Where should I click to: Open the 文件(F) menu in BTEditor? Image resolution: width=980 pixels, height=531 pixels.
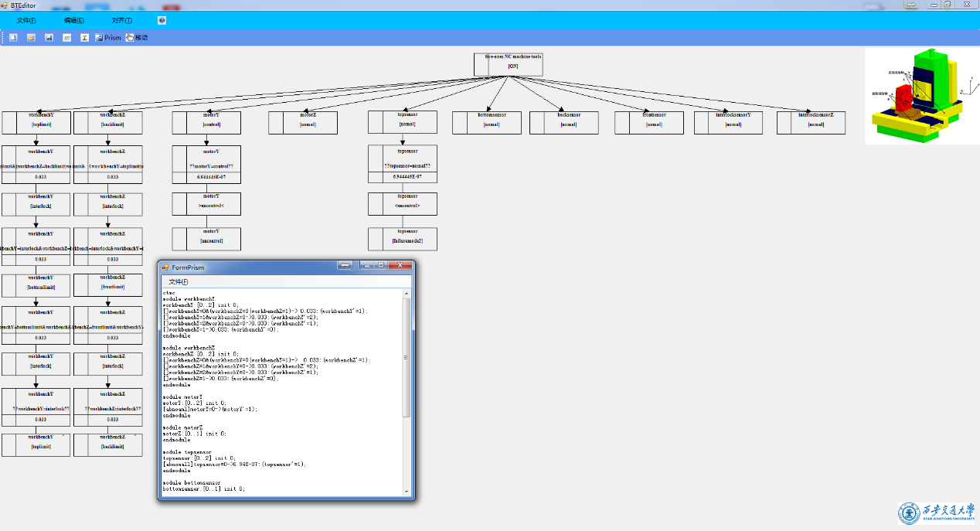[26, 20]
